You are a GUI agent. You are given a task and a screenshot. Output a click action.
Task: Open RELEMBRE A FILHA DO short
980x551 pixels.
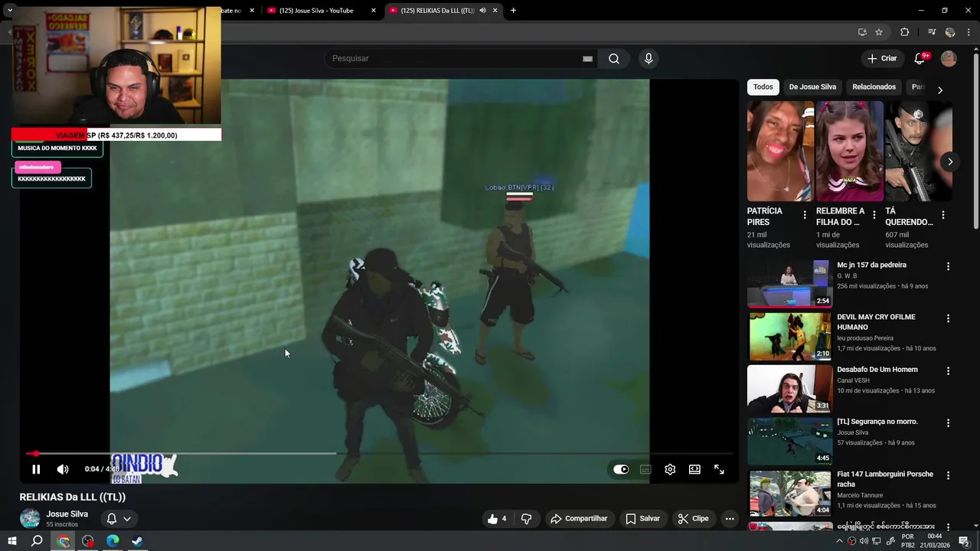click(x=849, y=151)
